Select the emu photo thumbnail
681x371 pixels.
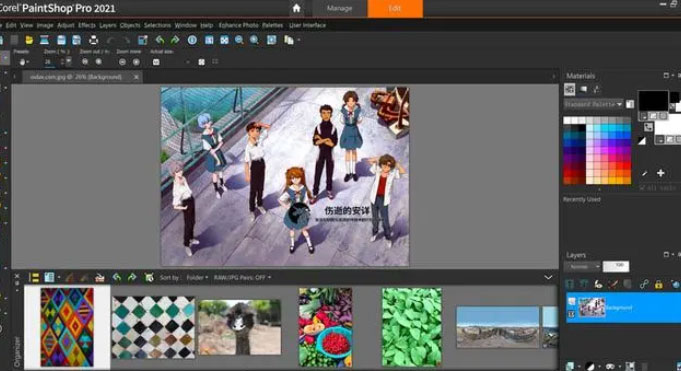(240, 327)
